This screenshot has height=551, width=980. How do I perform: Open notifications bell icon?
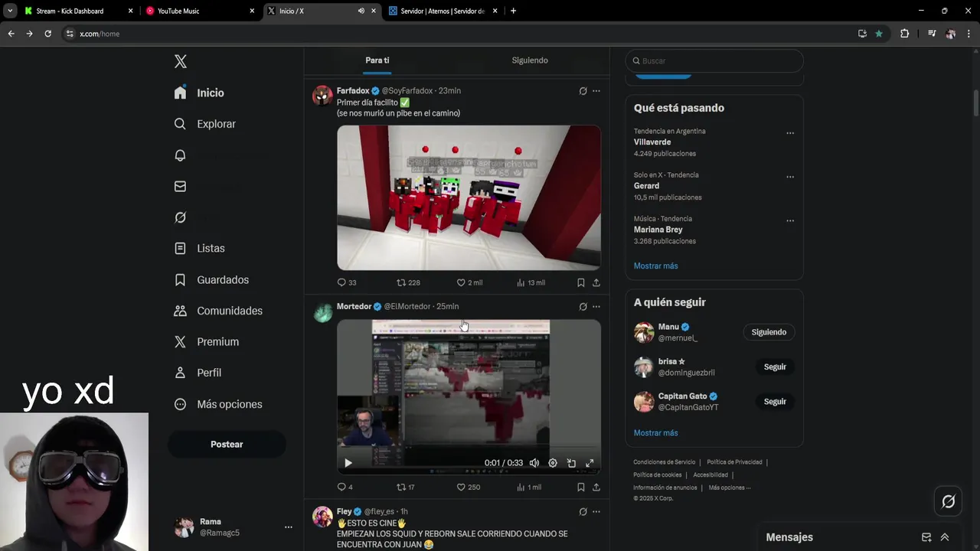[x=180, y=155]
